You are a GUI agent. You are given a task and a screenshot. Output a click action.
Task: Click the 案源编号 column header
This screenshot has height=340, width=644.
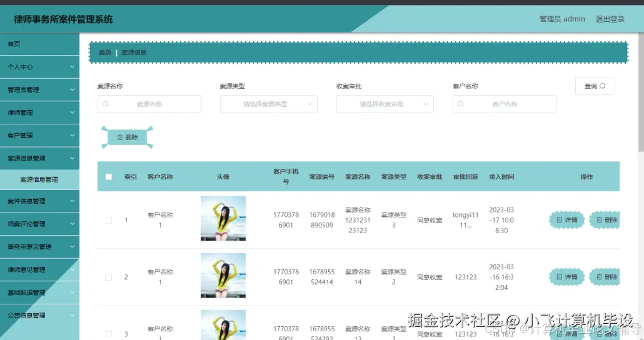coord(321,177)
